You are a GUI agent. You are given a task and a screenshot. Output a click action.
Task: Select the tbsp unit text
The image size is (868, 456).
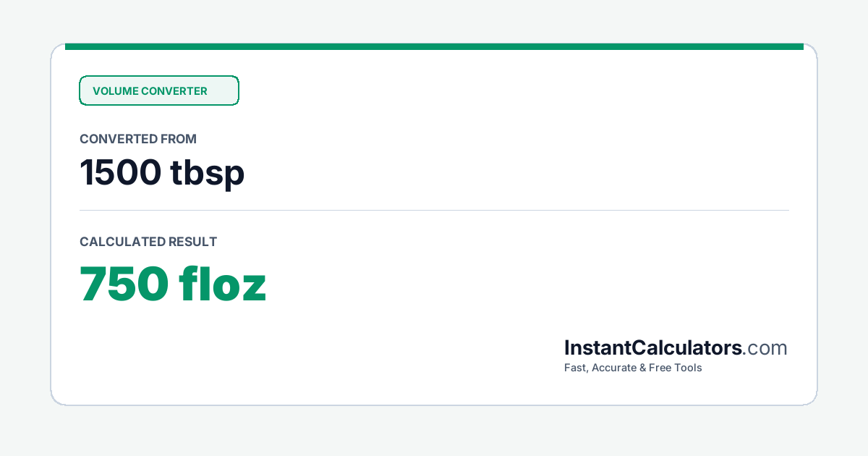[208, 174]
